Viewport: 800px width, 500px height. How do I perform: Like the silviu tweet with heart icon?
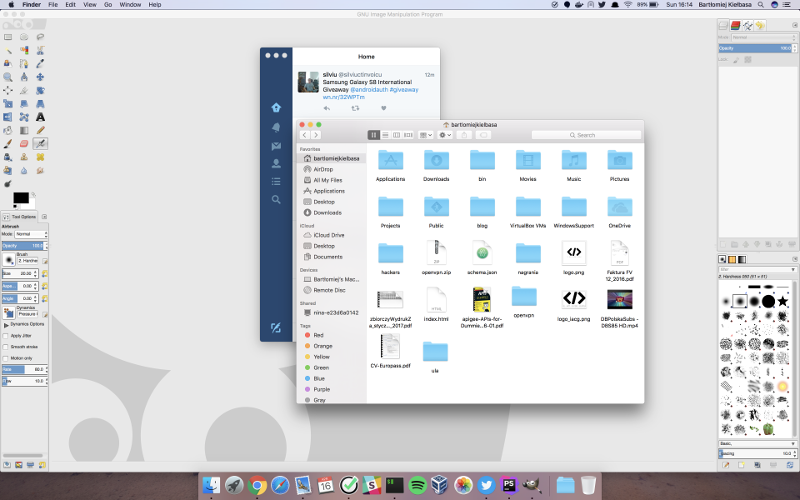(384, 108)
